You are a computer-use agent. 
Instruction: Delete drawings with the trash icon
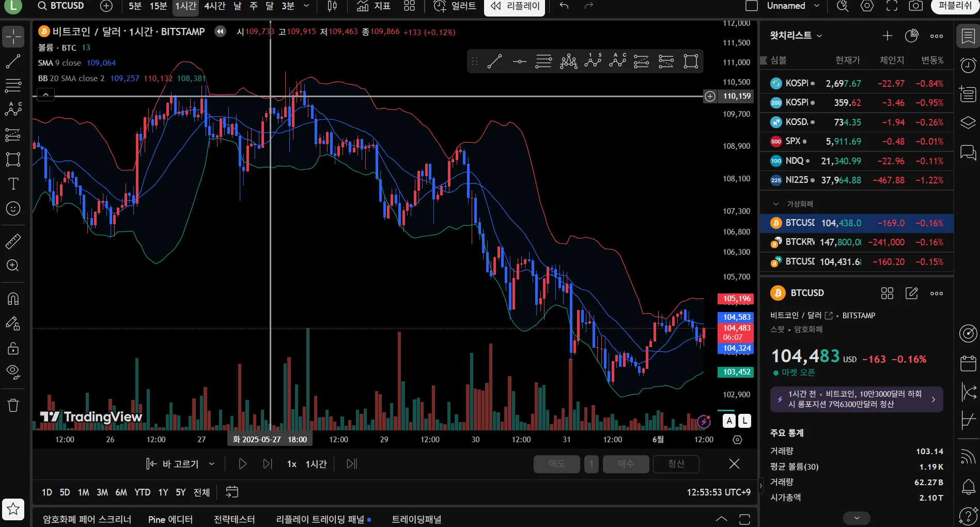point(13,405)
